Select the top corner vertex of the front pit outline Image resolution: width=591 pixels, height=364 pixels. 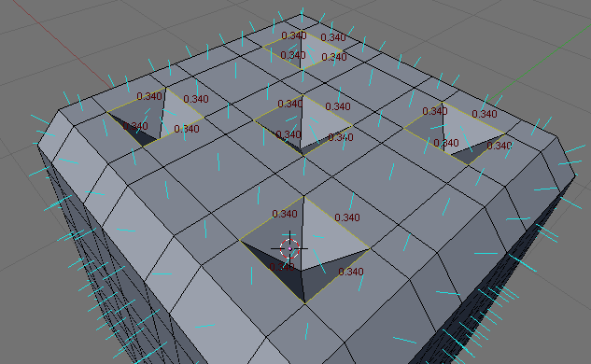303,196
